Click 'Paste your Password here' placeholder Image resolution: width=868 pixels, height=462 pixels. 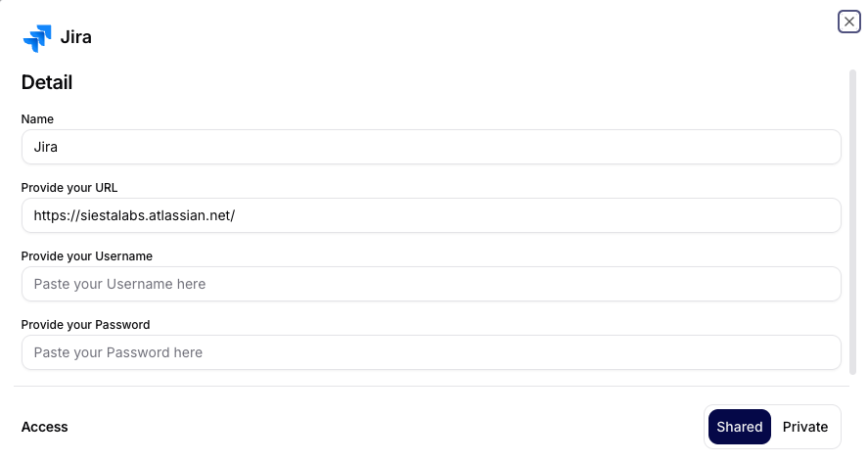(x=117, y=352)
